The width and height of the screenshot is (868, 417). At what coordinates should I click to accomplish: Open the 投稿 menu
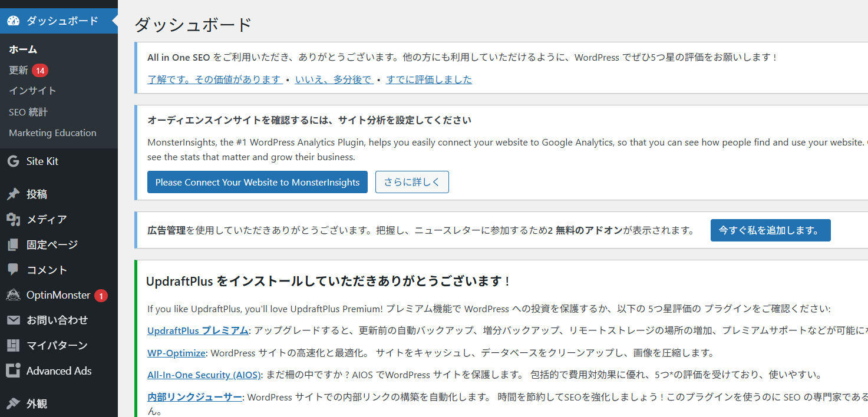[x=59, y=194]
